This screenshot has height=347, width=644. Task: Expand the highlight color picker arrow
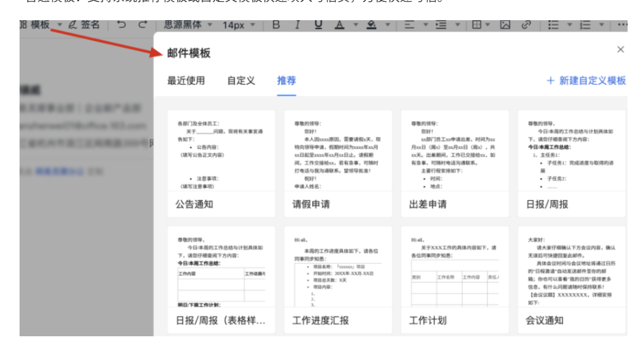click(387, 25)
